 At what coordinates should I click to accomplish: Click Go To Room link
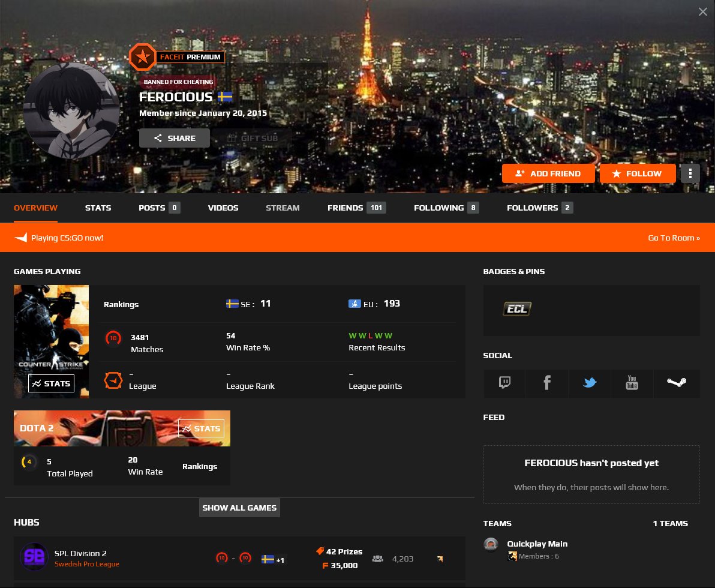(674, 238)
